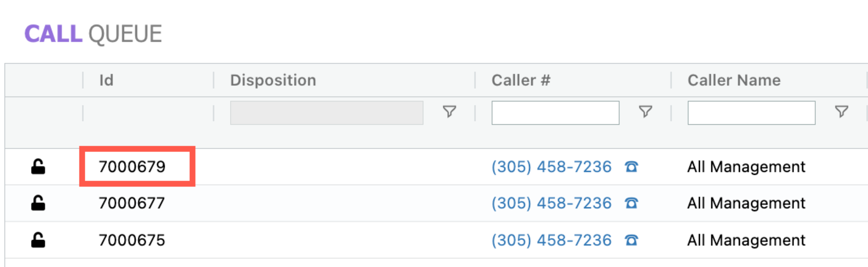Open the Disposition column filter funnel
Viewport: 868px width, 267px height.
(450, 112)
